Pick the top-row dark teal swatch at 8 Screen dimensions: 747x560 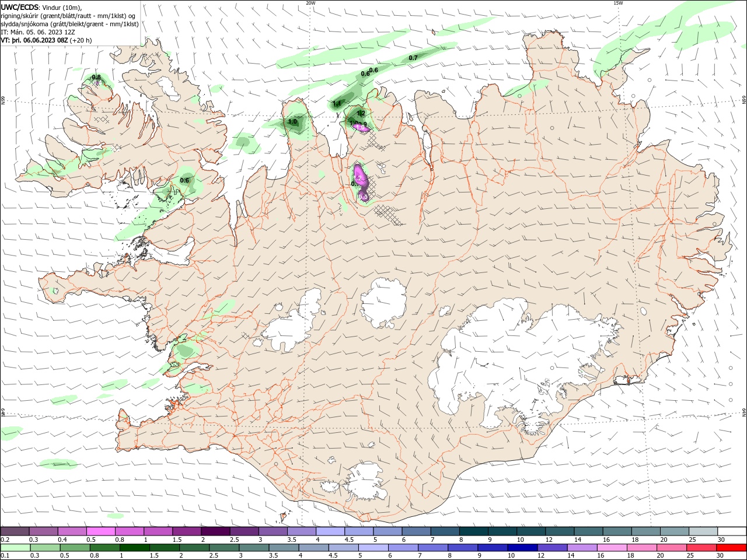[473, 531]
